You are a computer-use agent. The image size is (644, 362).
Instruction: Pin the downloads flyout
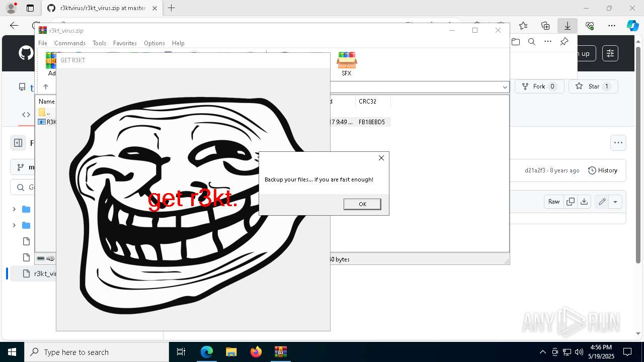pyautogui.click(x=564, y=42)
